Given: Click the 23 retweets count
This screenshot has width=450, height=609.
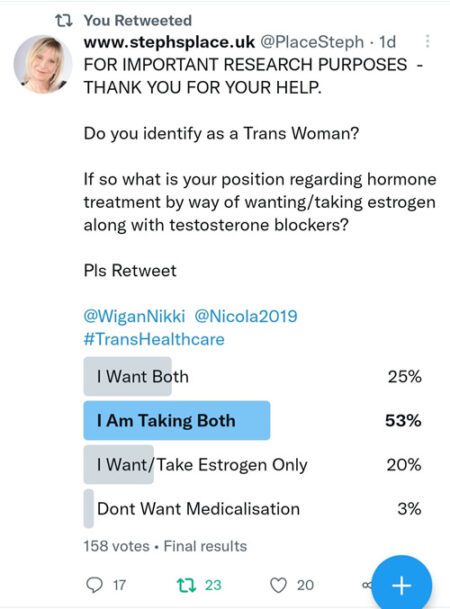Looking at the screenshot, I should click(213, 585).
